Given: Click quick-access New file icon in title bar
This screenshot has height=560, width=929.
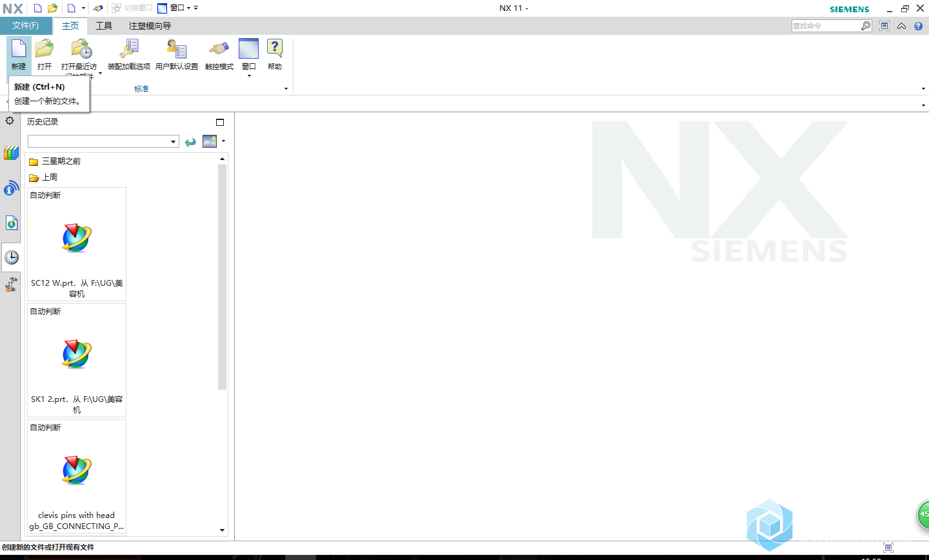Looking at the screenshot, I should (x=38, y=8).
